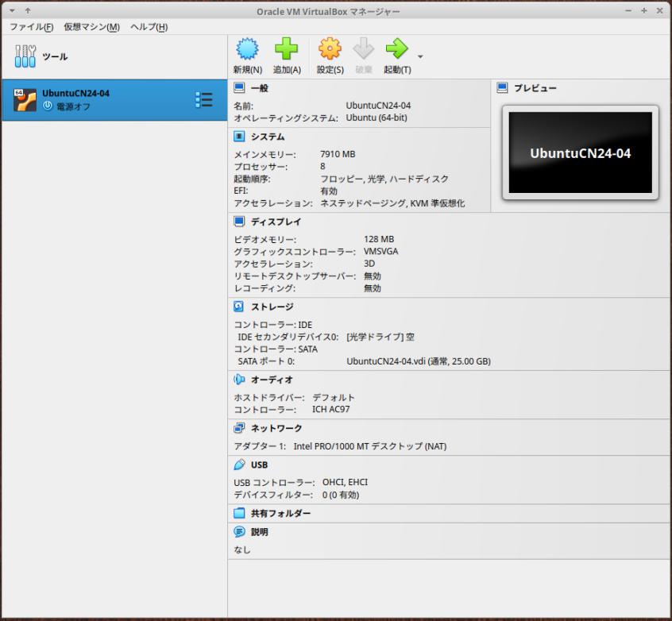Screen dimensions: 672x621
Task: Select the UbuntuCN24-04 OS icon in list
Action: 25,100
